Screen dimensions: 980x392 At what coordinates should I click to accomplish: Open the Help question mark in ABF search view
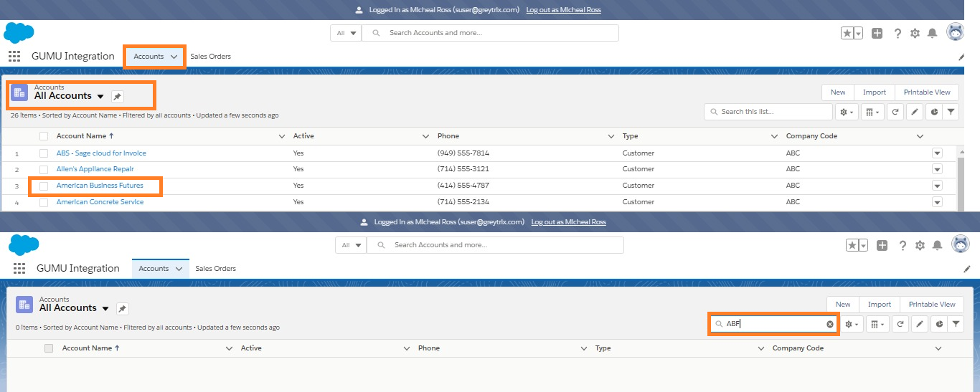(x=903, y=245)
